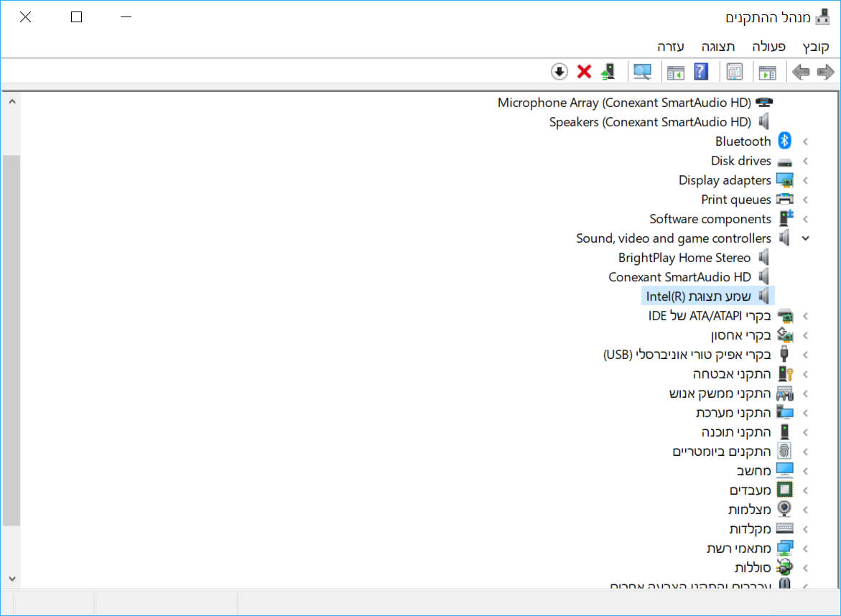Close the Device Manager window
The width and height of the screenshot is (841, 616).
(25, 17)
